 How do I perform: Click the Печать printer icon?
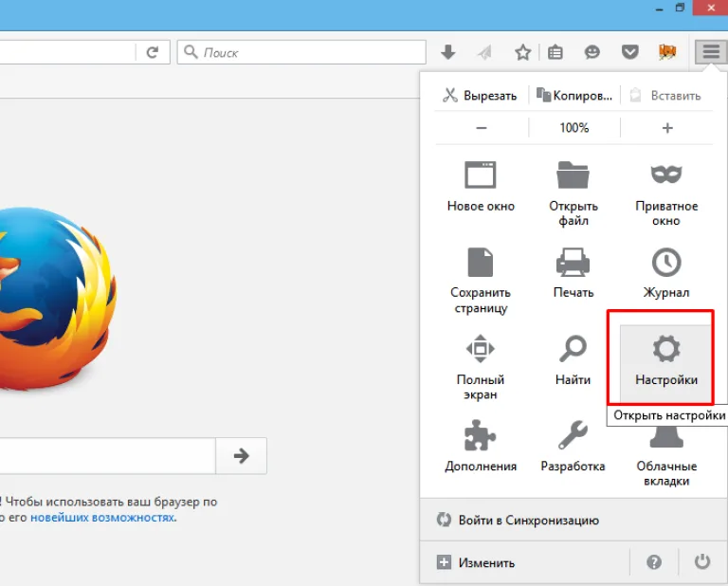click(x=573, y=262)
